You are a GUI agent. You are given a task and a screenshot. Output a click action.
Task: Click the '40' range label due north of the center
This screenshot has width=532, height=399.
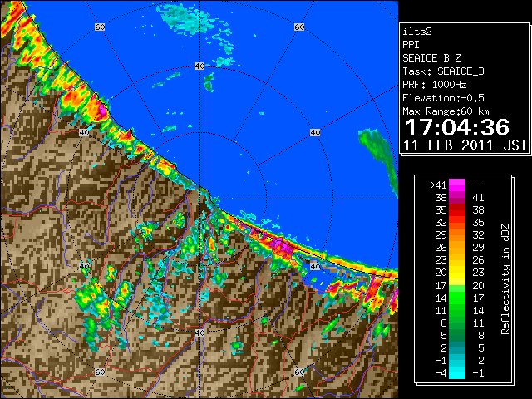pos(199,66)
